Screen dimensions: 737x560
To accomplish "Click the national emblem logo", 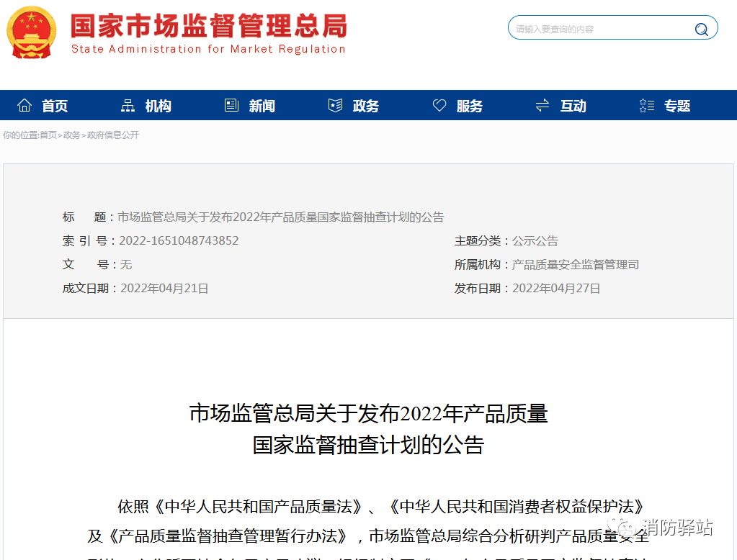I will (31, 32).
